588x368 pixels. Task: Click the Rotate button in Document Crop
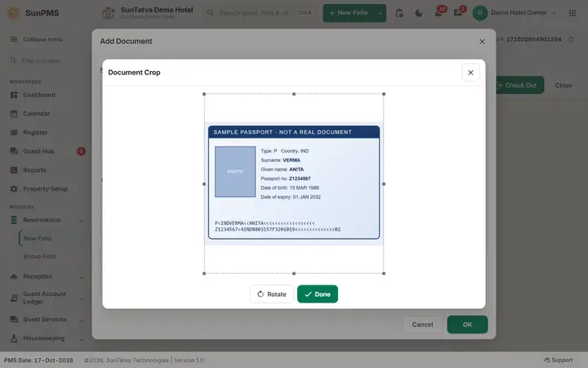click(272, 294)
